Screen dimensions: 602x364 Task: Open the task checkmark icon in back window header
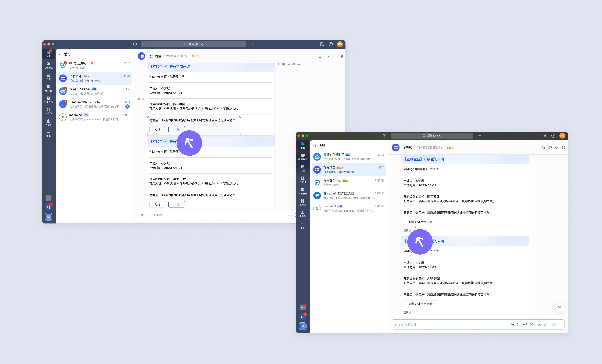pyautogui.click(x=334, y=56)
